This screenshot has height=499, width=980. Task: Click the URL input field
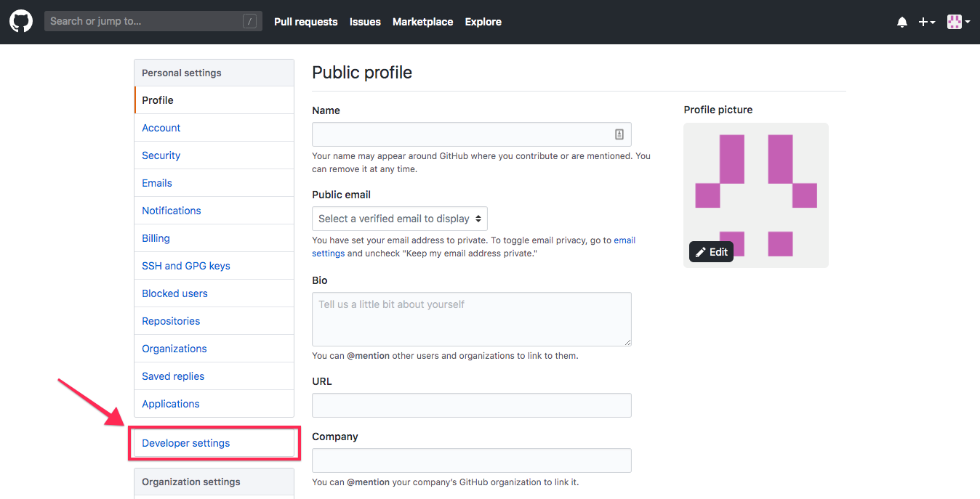[x=471, y=405]
